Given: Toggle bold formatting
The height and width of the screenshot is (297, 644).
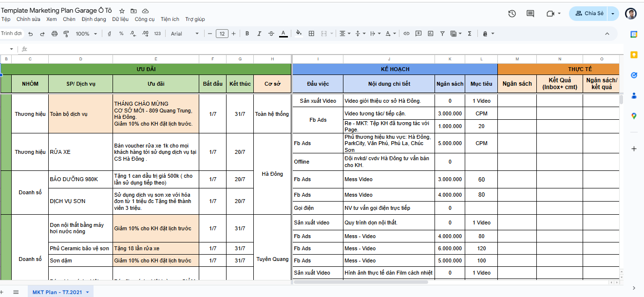Looking at the screenshot, I should (x=247, y=34).
